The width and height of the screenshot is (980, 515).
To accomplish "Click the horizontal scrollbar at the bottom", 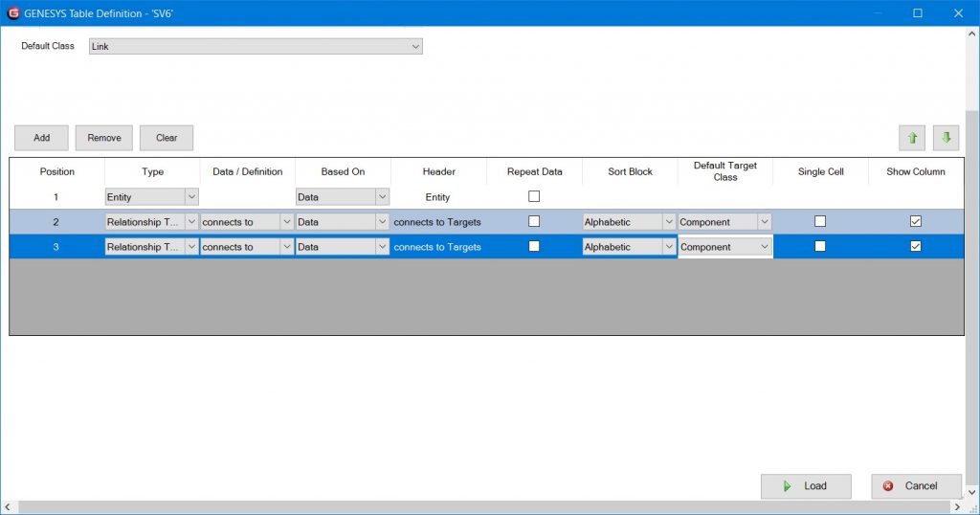I will pyautogui.click(x=479, y=506).
